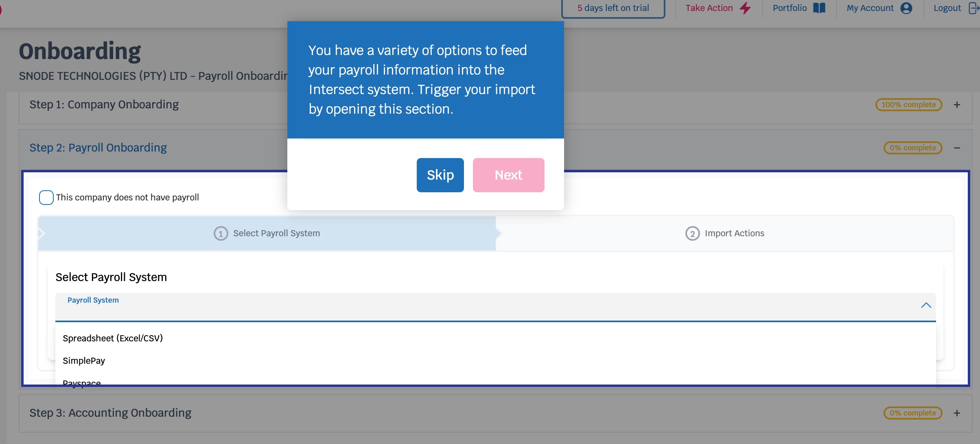Expand Step 3 Accounting Onboarding plus icon
The width and height of the screenshot is (980, 444).
click(x=957, y=413)
